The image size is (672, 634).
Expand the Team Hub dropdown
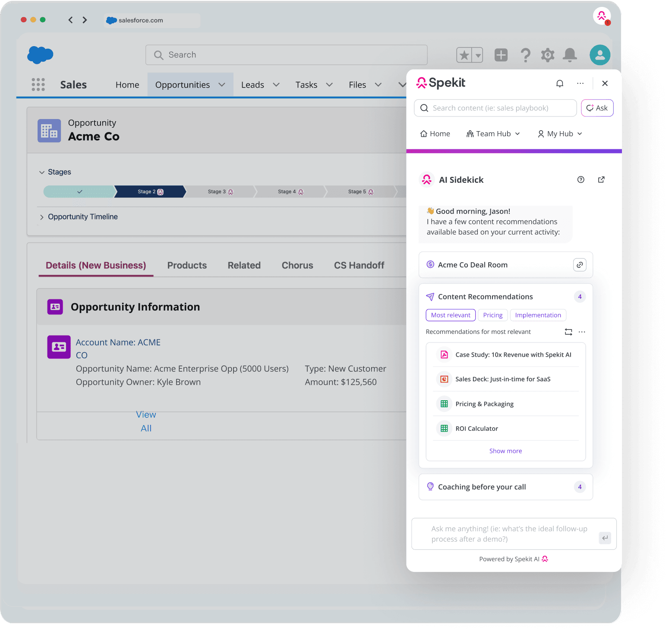coord(493,134)
